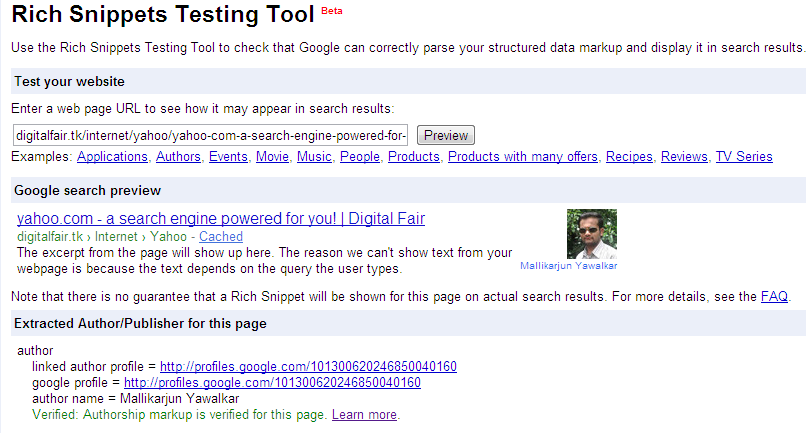Open the Cached link in preview
The image size is (806, 433).
pyautogui.click(x=221, y=237)
